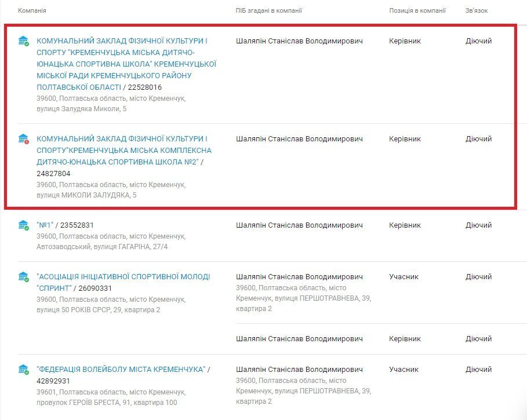The width and height of the screenshot is (527, 420).
Task: Open the "№1" company link
Action: tap(45, 225)
